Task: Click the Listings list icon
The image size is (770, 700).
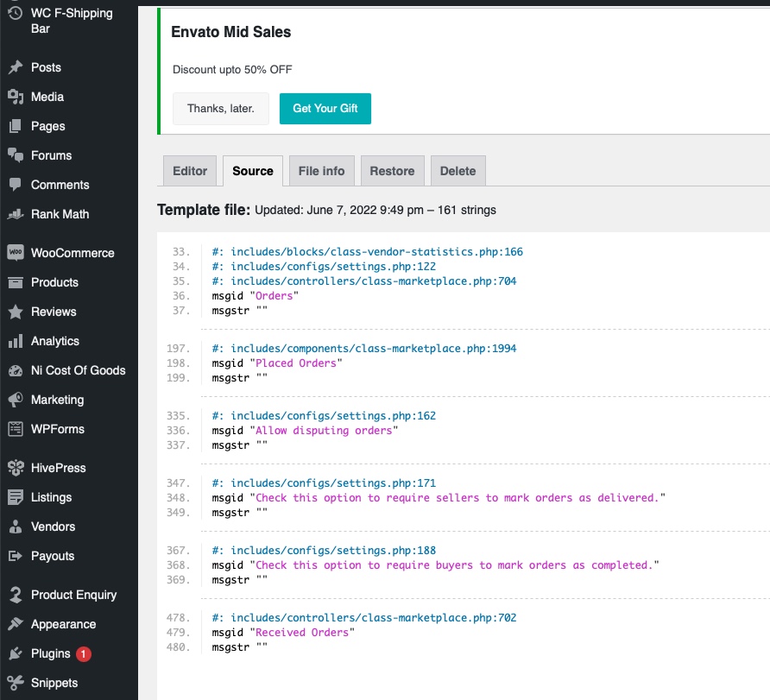Action: pyautogui.click(x=16, y=497)
